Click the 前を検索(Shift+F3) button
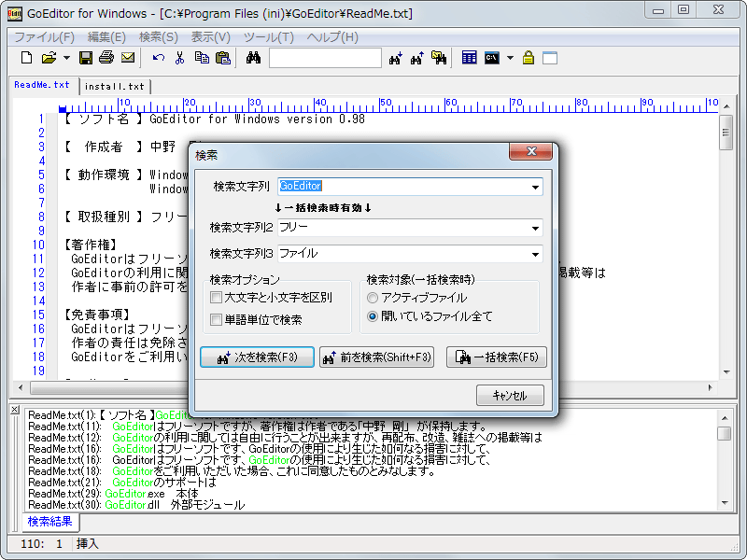The image size is (747, 560). pyautogui.click(x=377, y=357)
